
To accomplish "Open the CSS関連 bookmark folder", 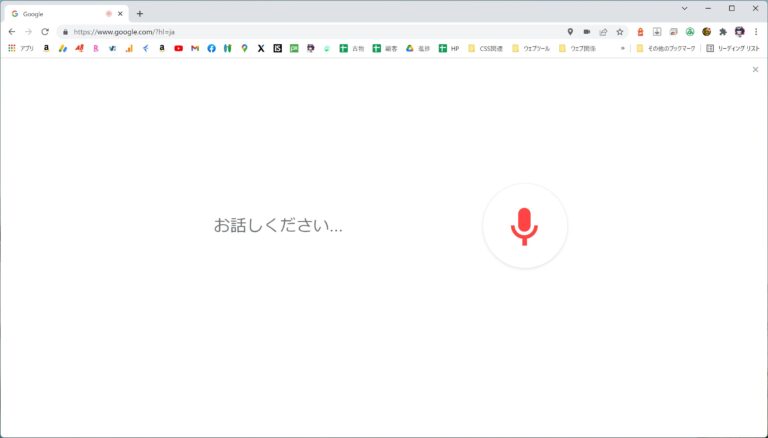I will 485,48.
